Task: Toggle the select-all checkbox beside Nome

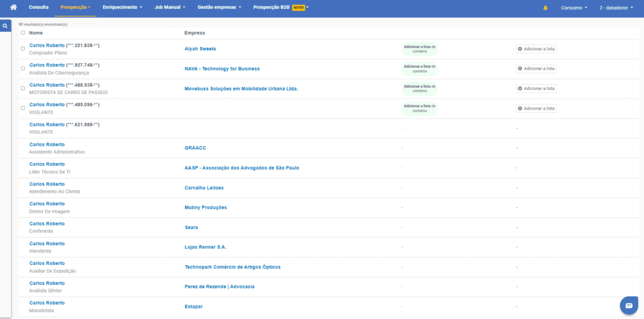Action: [23, 33]
